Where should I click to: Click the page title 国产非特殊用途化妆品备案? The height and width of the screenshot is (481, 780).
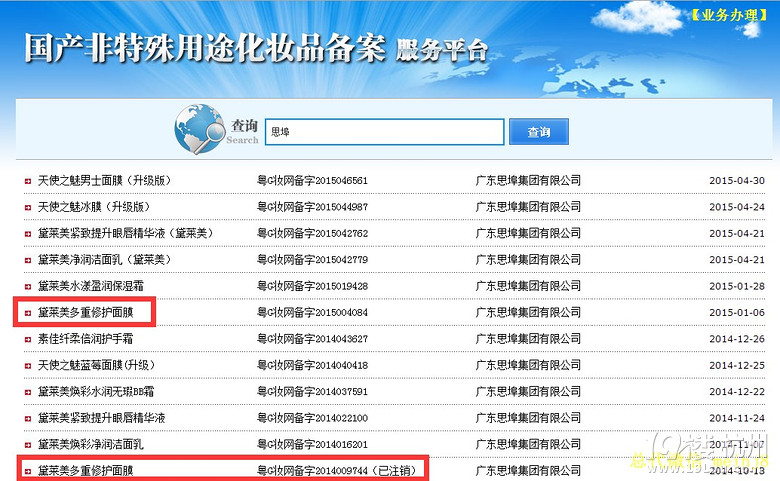click(x=205, y=48)
